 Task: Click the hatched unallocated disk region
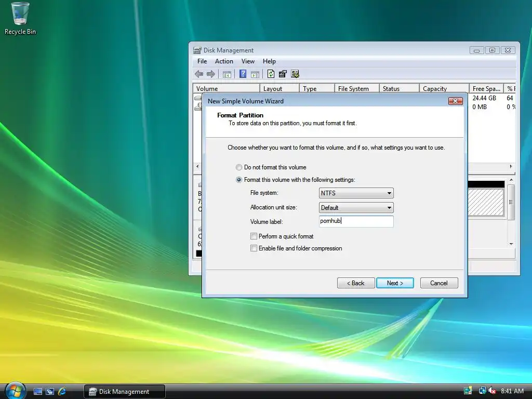[486, 202]
